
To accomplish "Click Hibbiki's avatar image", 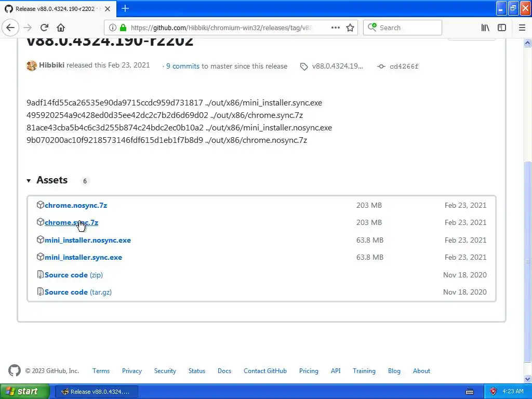I will click(x=32, y=65).
